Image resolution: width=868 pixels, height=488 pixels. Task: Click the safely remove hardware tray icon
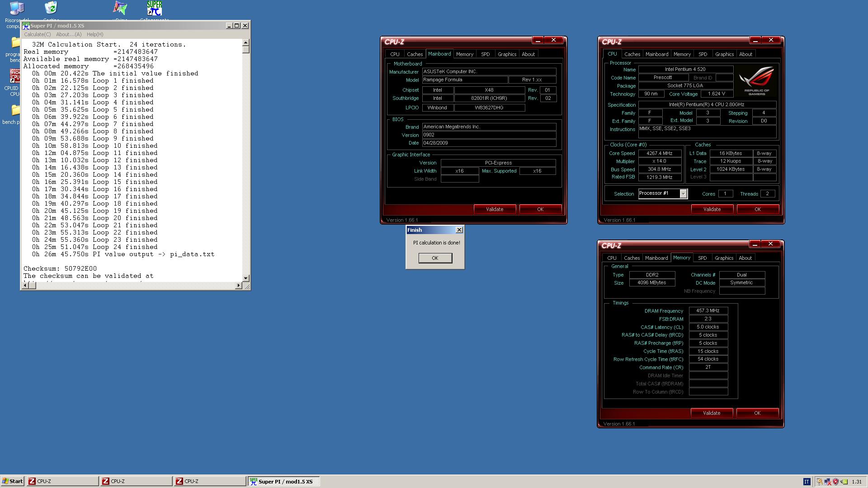click(820, 482)
